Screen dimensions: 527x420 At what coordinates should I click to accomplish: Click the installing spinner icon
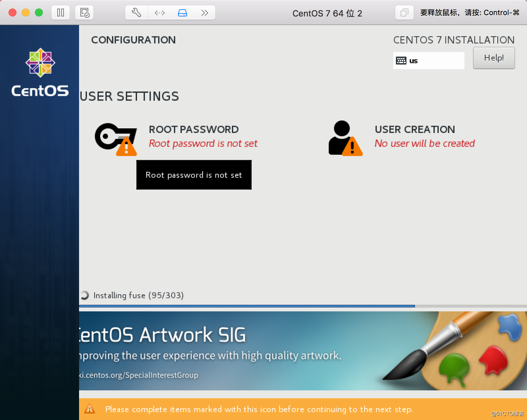(x=85, y=295)
